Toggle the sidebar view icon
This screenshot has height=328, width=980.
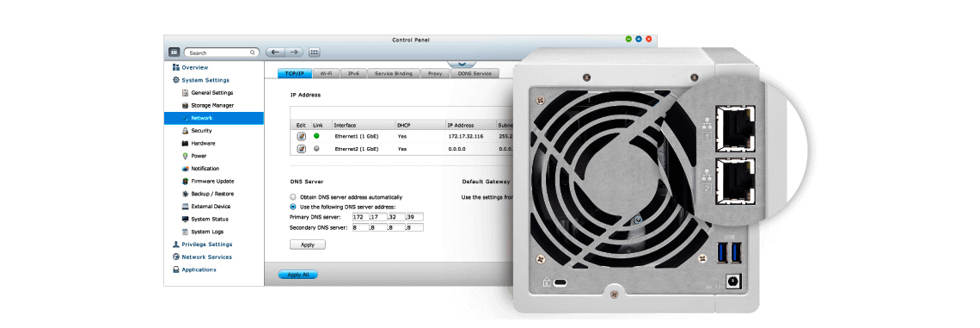(175, 53)
